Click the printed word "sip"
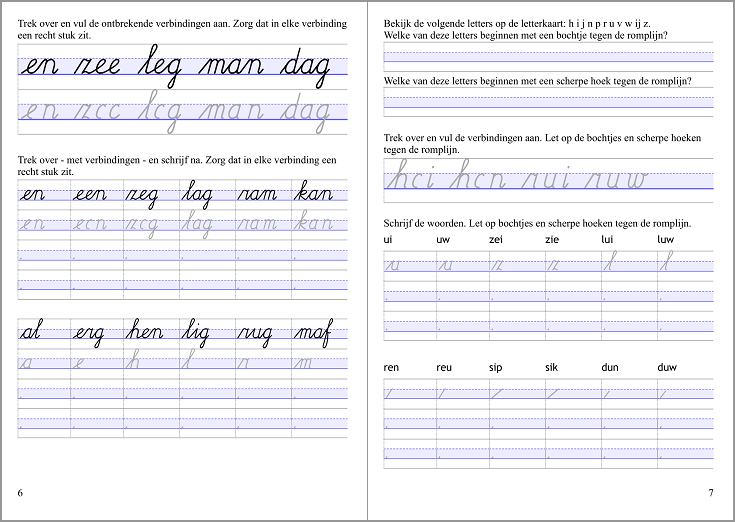 pos(496,368)
